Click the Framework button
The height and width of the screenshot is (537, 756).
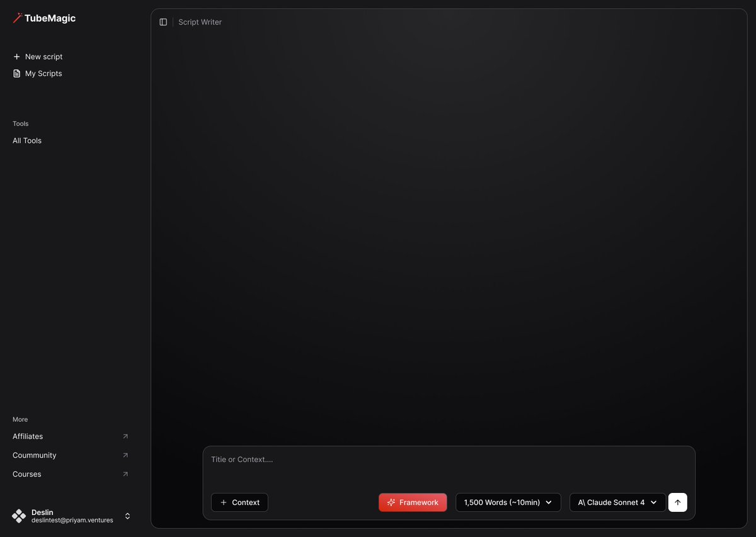[413, 502]
